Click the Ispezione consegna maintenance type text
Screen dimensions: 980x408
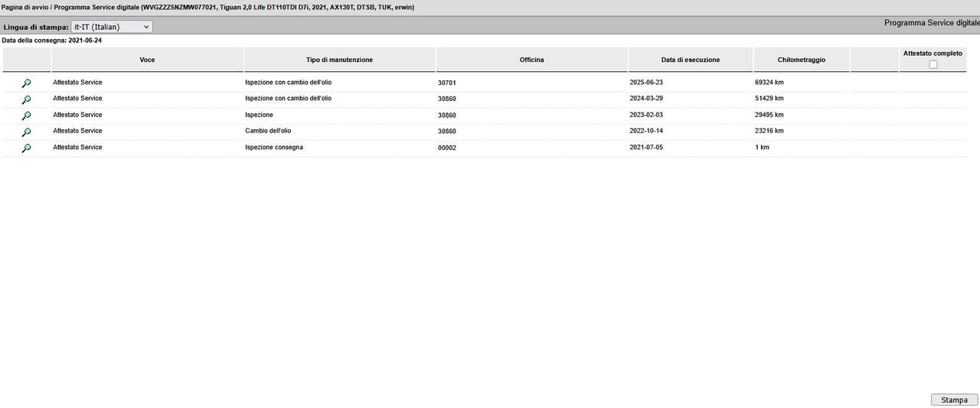(274, 147)
